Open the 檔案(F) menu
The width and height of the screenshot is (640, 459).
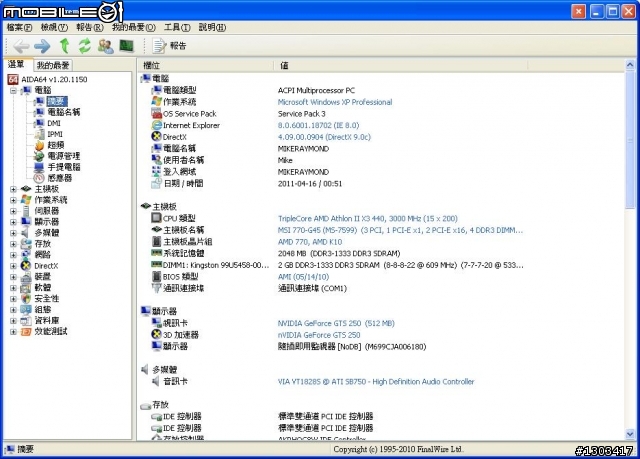(19, 27)
